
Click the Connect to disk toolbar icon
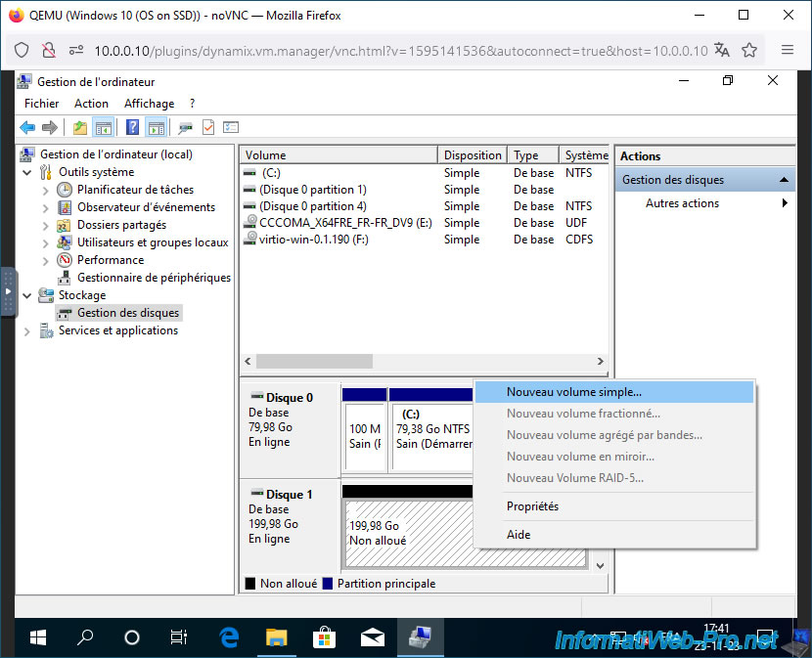click(x=185, y=127)
